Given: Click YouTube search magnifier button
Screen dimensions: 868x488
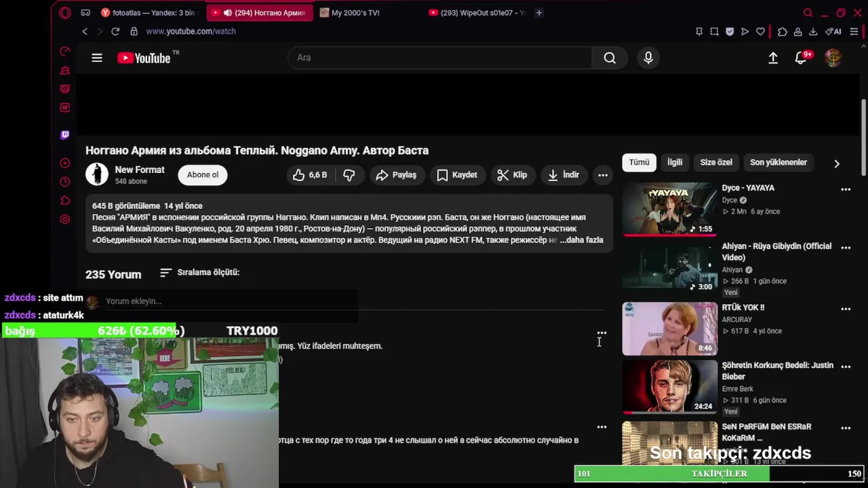Looking at the screenshot, I should pos(610,58).
